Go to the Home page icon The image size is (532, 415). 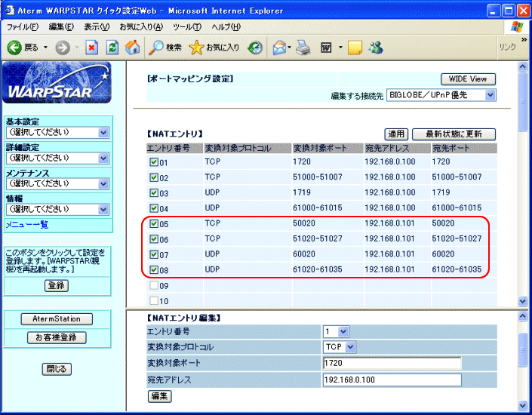pos(132,47)
